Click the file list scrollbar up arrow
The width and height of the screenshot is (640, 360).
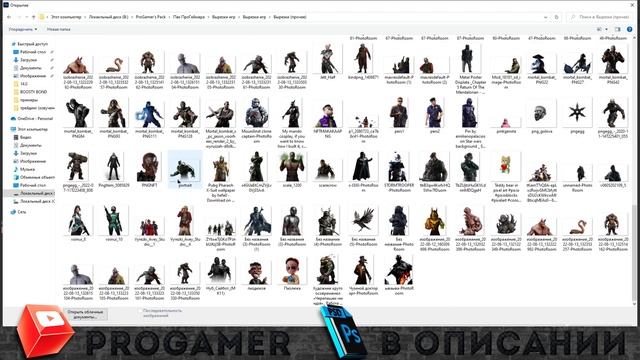pyautogui.click(x=634, y=38)
